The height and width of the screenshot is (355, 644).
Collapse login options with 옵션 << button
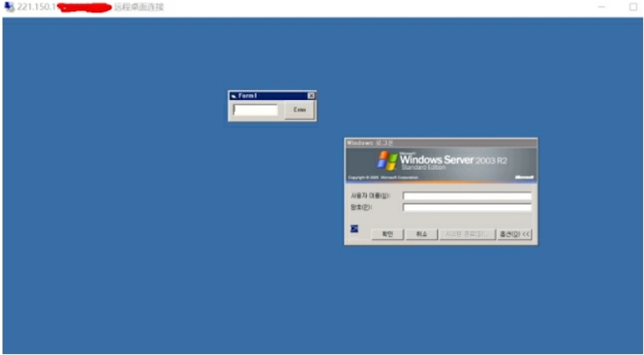tap(514, 234)
